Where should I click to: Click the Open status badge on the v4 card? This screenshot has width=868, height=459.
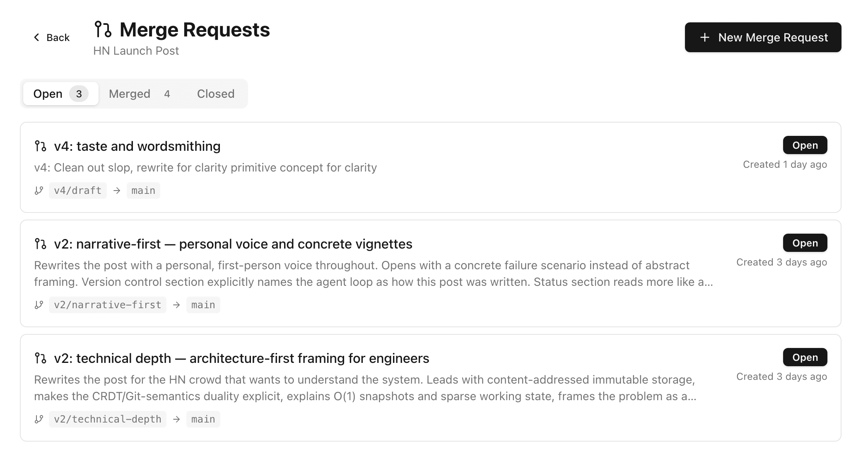click(805, 145)
